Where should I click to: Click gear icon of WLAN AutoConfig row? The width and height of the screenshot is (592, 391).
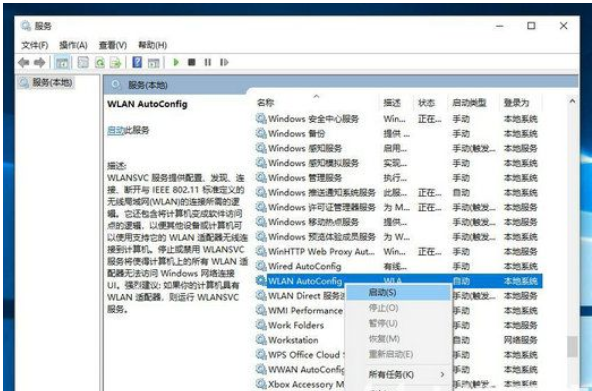(261, 281)
